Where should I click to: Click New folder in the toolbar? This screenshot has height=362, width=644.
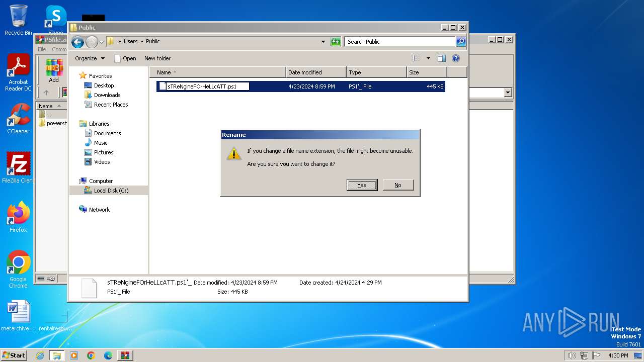coord(157,58)
